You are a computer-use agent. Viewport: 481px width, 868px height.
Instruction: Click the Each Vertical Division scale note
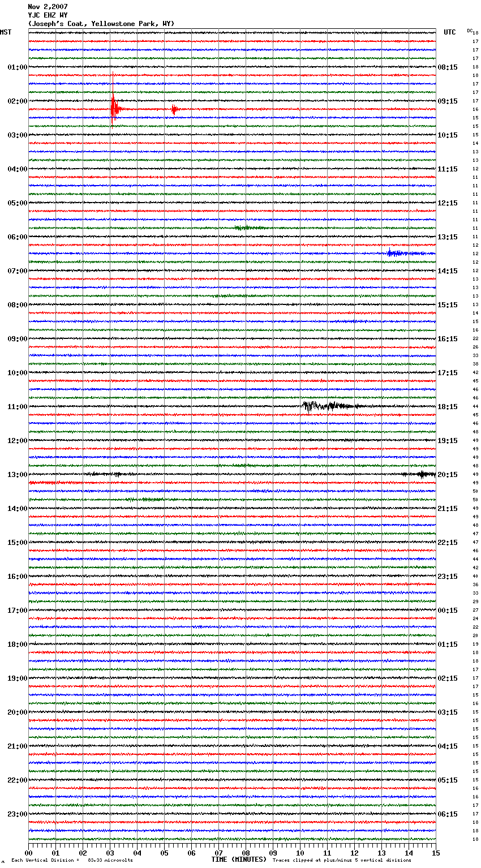[x=72, y=860]
